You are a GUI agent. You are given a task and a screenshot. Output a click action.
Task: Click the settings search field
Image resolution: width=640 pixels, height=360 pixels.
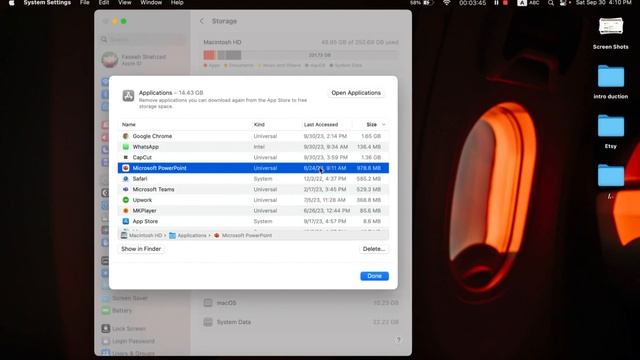click(x=143, y=39)
